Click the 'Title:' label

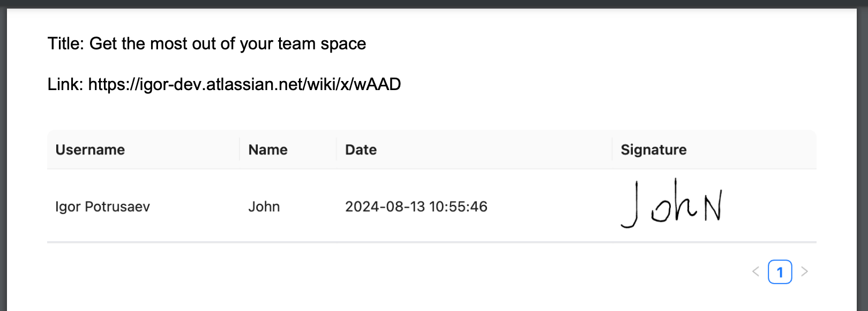click(x=66, y=43)
